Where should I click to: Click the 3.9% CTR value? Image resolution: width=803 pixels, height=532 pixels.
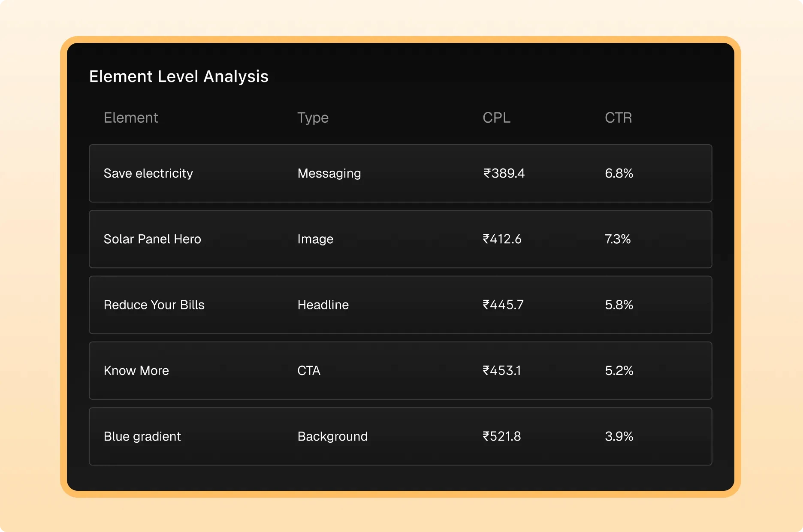[x=619, y=436]
